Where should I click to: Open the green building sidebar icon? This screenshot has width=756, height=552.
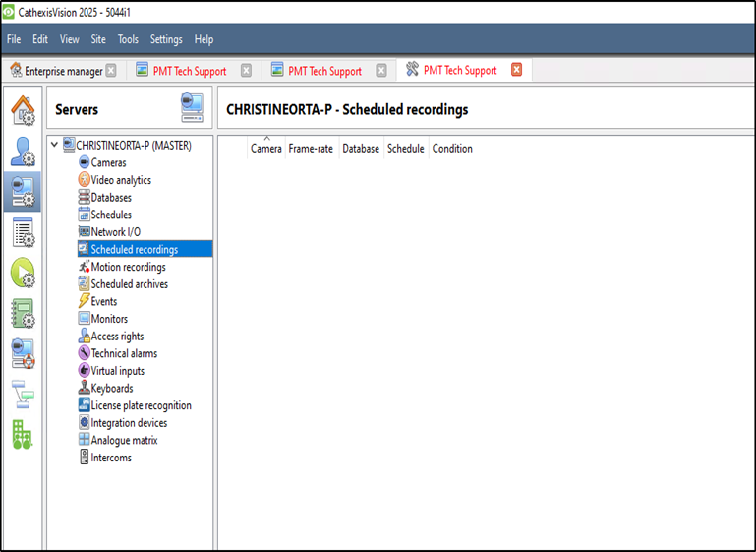coord(23,434)
